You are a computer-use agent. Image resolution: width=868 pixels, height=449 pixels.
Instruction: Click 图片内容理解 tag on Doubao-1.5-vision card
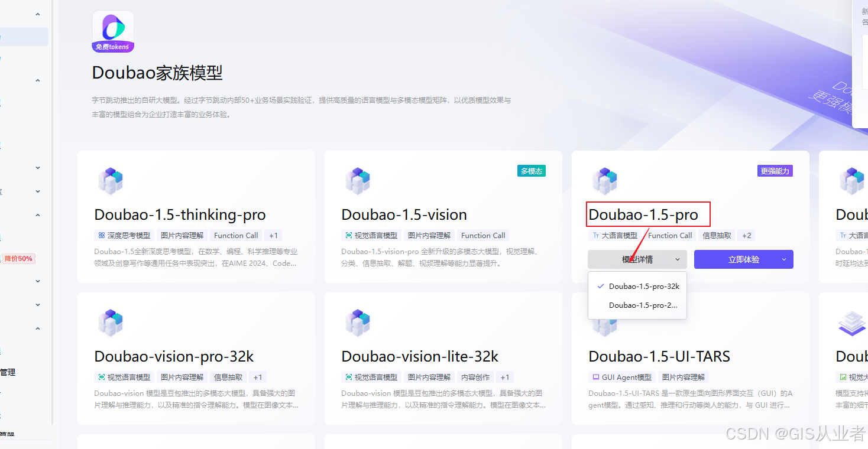(x=429, y=235)
